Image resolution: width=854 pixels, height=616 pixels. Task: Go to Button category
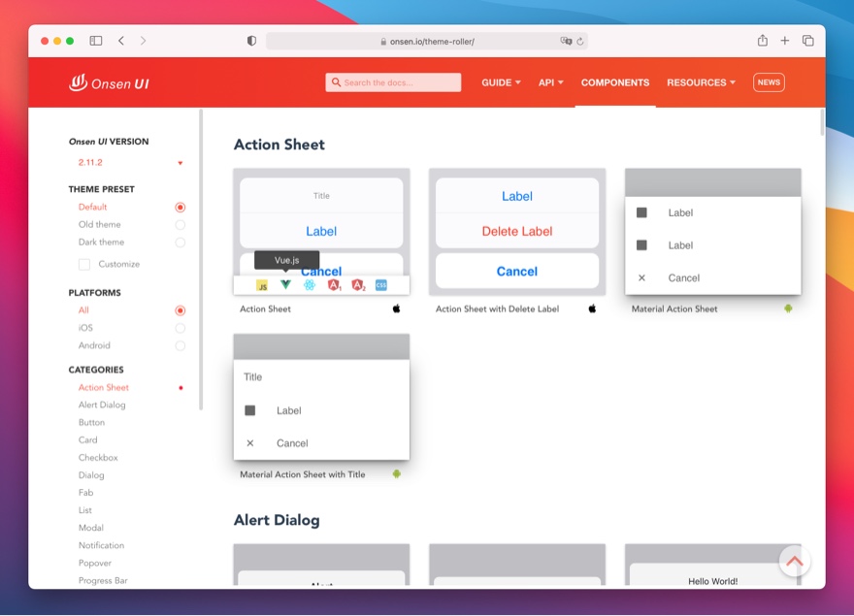91,422
